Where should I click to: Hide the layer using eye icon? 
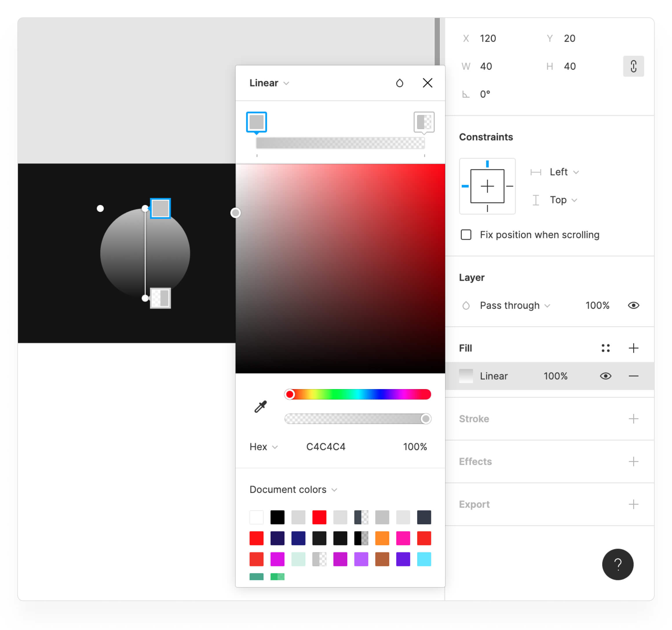(x=633, y=305)
